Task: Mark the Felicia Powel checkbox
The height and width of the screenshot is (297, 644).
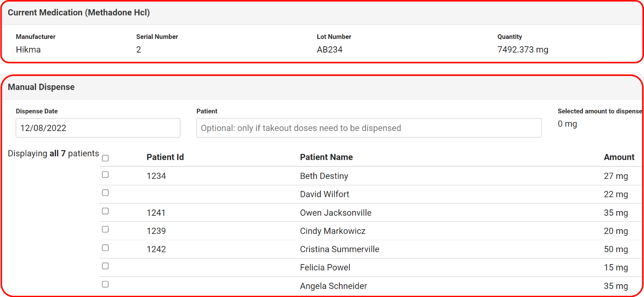Action: click(105, 266)
